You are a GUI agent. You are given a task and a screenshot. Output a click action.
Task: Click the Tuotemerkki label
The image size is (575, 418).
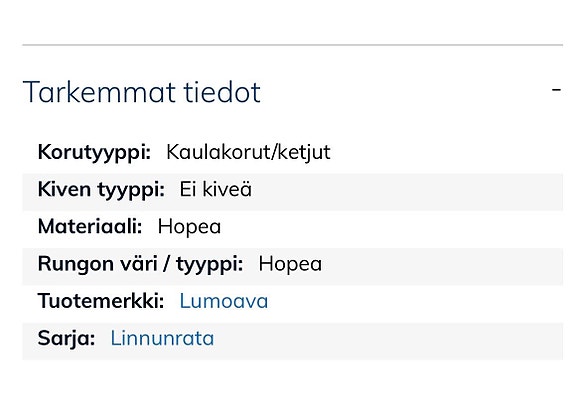[x=101, y=301]
